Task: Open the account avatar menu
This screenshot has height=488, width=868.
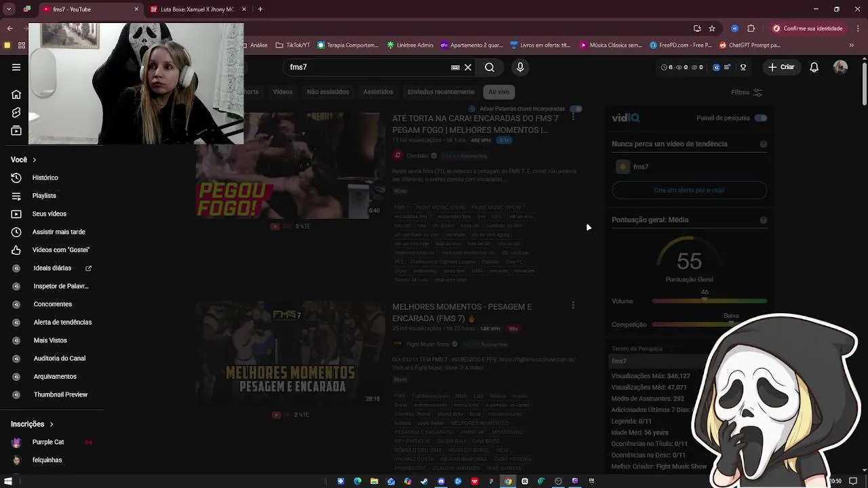Action: coord(840,67)
